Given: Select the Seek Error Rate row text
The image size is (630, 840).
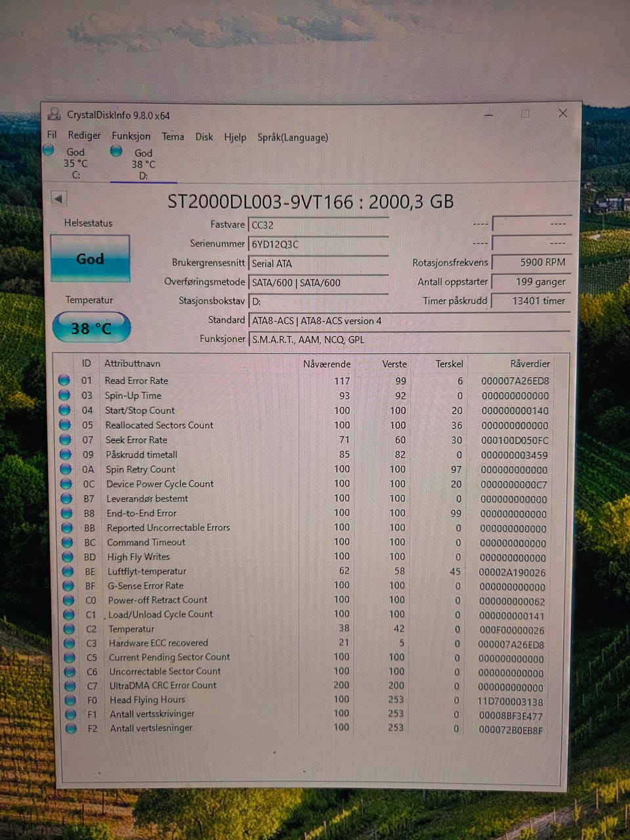Looking at the screenshot, I should (x=136, y=440).
